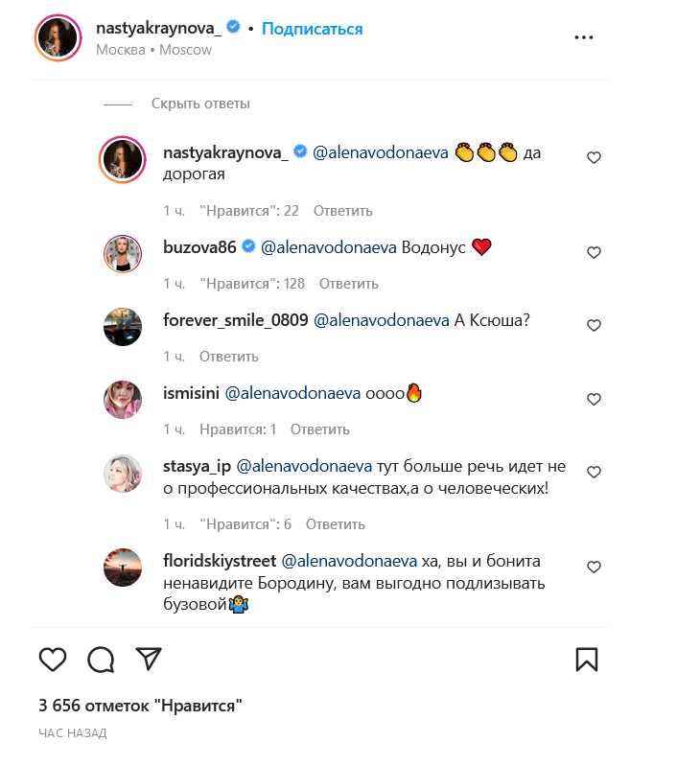Open nastyakraynova_ profile picture in header
The width and height of the screenshot is (700, 766).
57,38
